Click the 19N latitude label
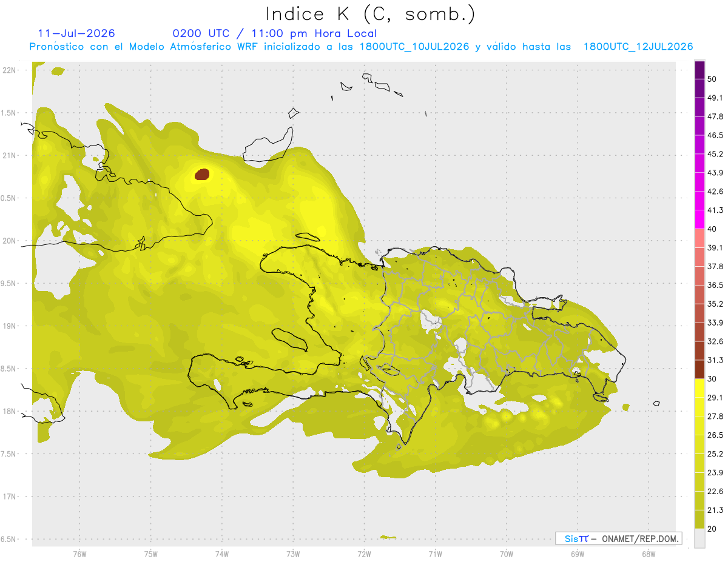 10,326
